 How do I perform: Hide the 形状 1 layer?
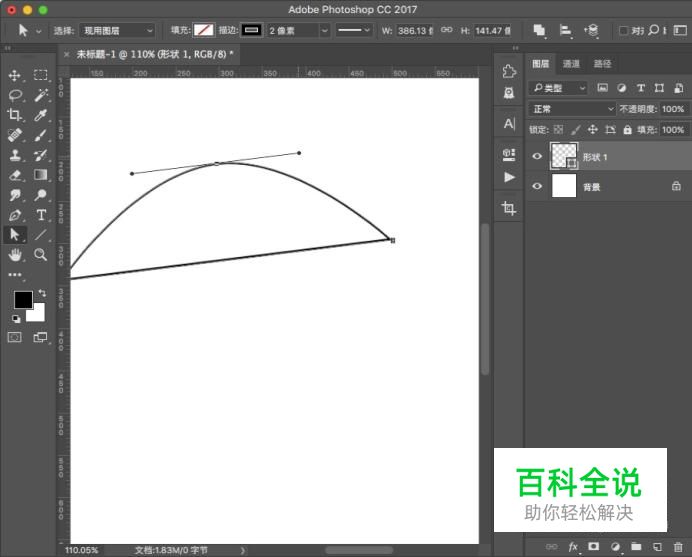coord(537,156)
